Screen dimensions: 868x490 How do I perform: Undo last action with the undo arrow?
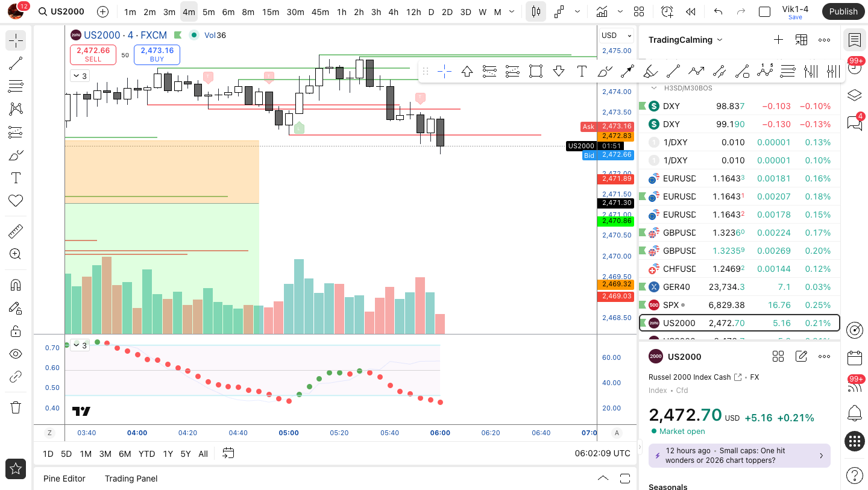(x=718, y=11)
